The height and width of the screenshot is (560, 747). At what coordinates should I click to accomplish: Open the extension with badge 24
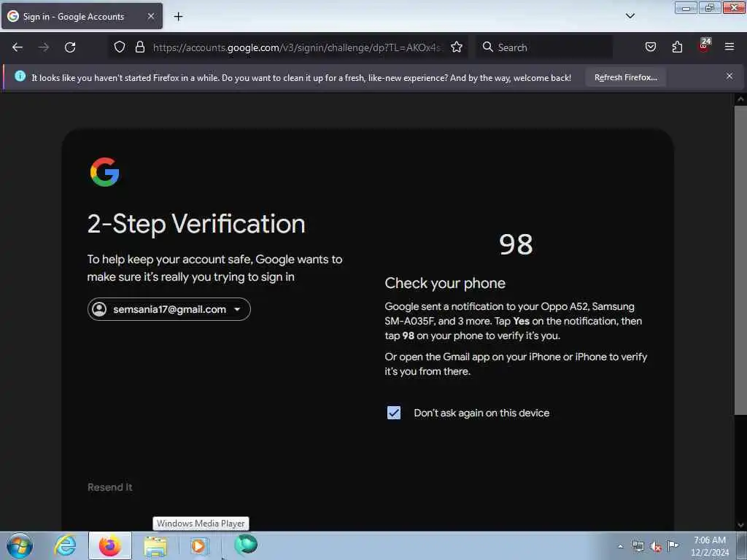704,46
